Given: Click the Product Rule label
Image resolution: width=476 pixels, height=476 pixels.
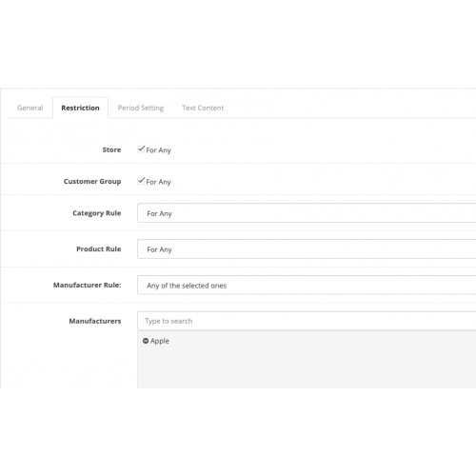Looking at the screenshot, I should coord(99,249).
